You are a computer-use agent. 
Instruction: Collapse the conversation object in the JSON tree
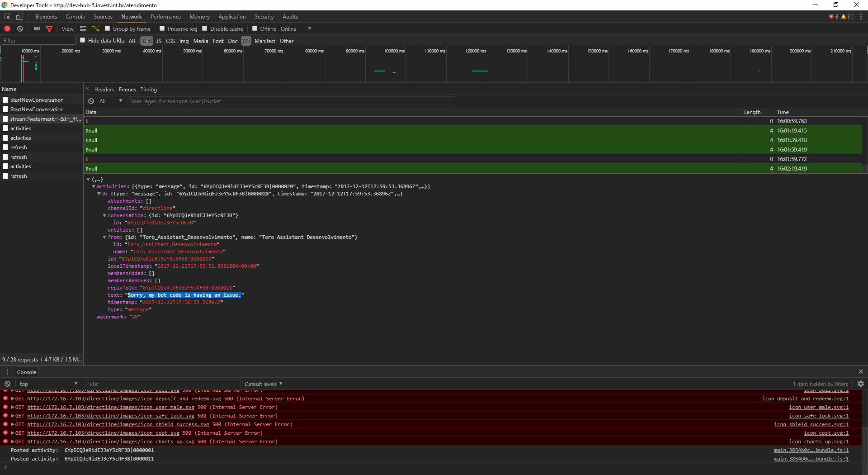(x=104, y=215)
